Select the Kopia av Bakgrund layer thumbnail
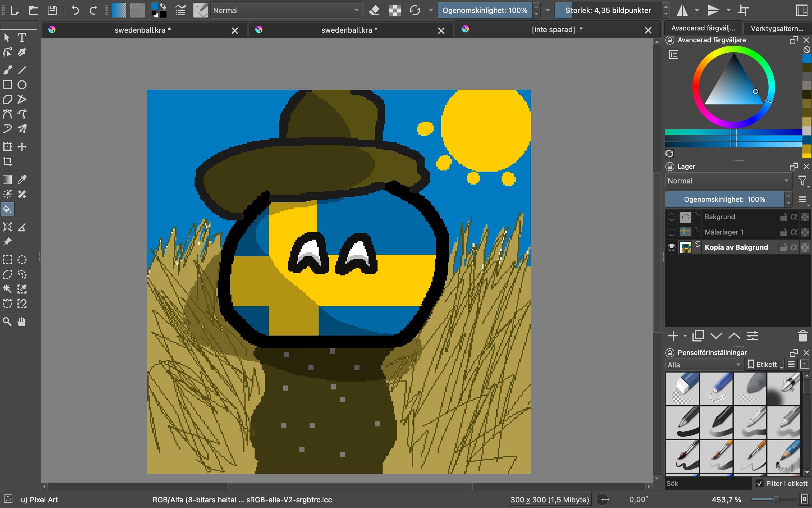The width and height of the screenshot is (812, 508). coord(685,248)
